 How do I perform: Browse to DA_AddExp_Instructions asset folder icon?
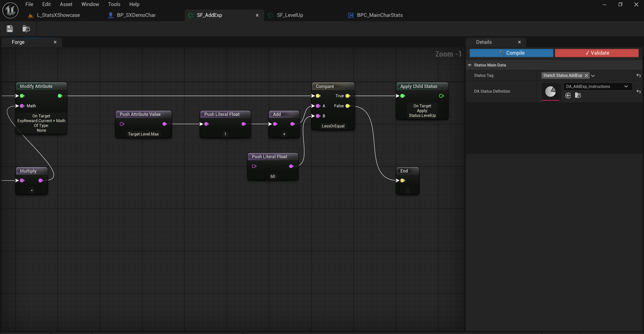578,95
